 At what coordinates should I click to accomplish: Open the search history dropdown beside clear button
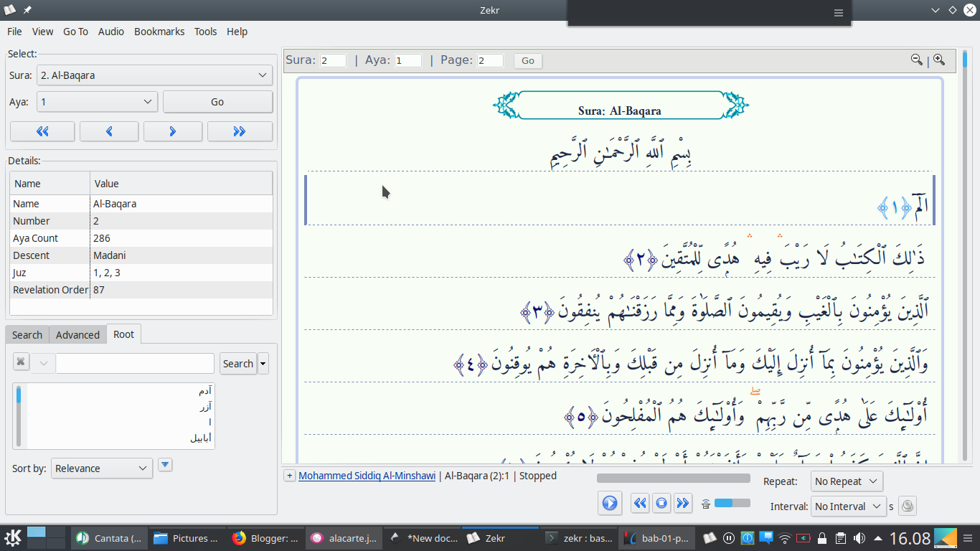pos(43,363)
